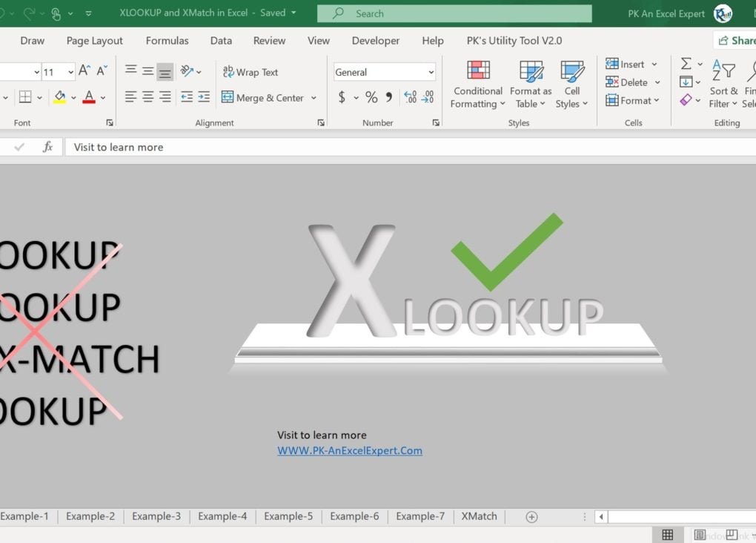Open the Developer tab

(376, 41)
